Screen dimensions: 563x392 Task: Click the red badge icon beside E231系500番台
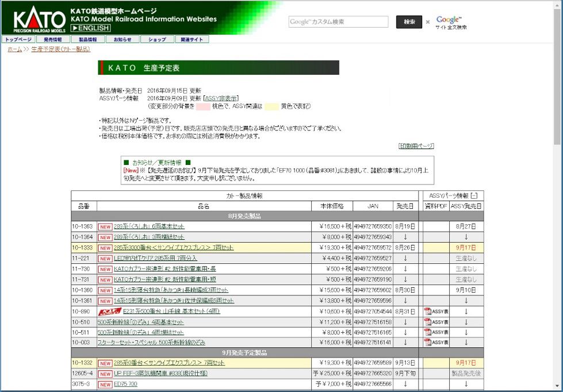[109, 312]
